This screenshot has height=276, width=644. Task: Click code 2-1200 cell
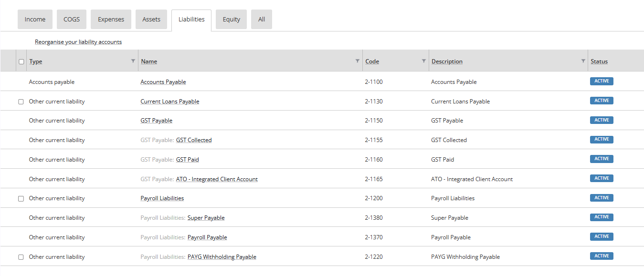[374, 198]
